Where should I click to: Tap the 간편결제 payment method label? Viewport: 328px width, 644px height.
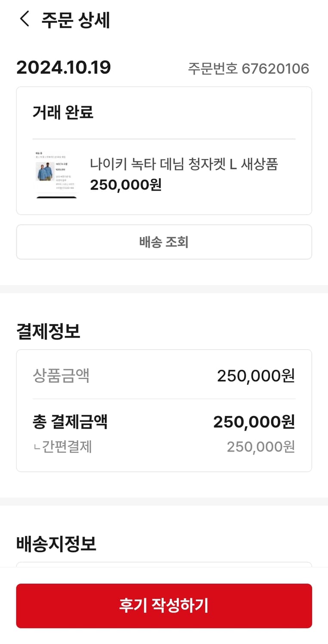tap(67, 447)
